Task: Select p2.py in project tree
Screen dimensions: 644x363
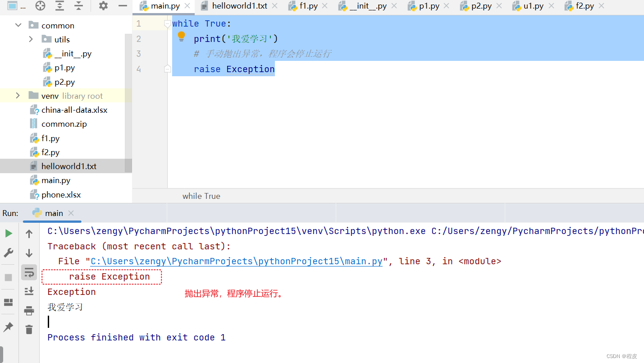Action: pyautogui.click(x=59, y=82)
